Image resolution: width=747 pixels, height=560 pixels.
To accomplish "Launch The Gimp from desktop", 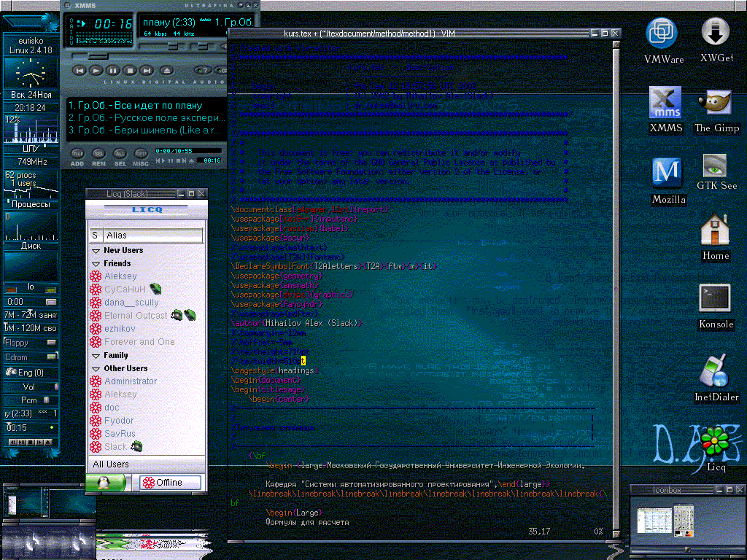I will (x=716, y=111).
